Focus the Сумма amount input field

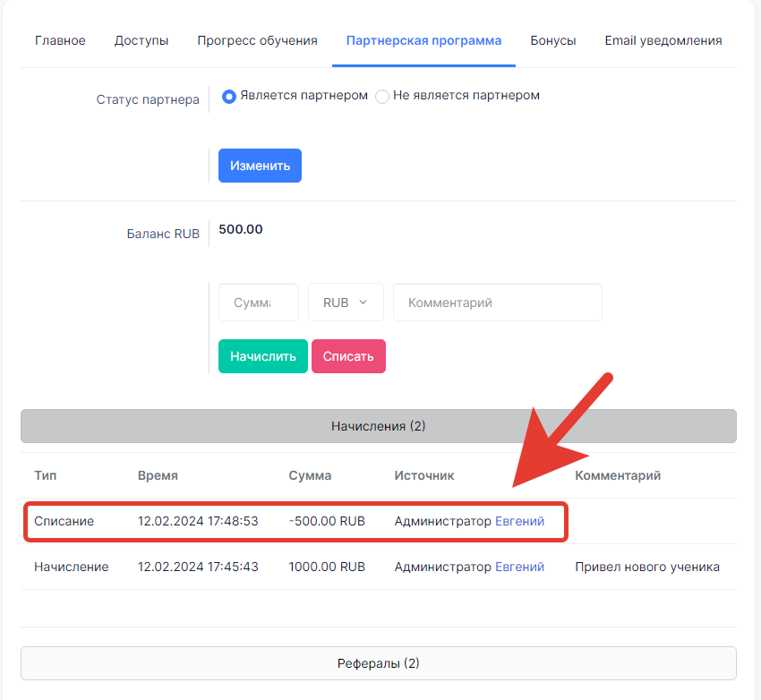(x=259, y=303)
